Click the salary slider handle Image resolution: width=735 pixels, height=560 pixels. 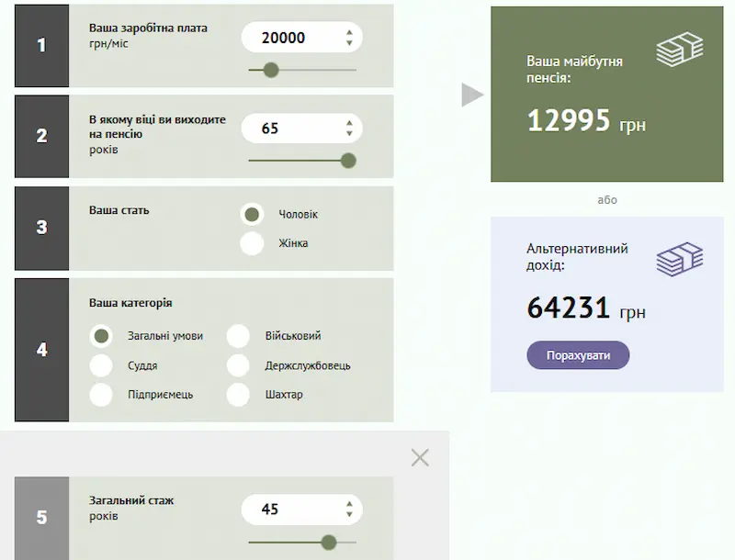click(x=270, y=70)
